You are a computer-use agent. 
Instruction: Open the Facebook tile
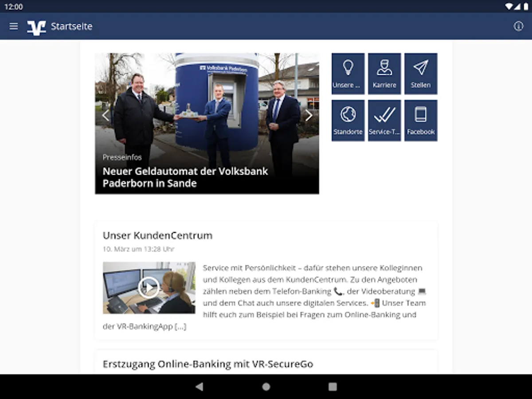click(x=421, y=121)
